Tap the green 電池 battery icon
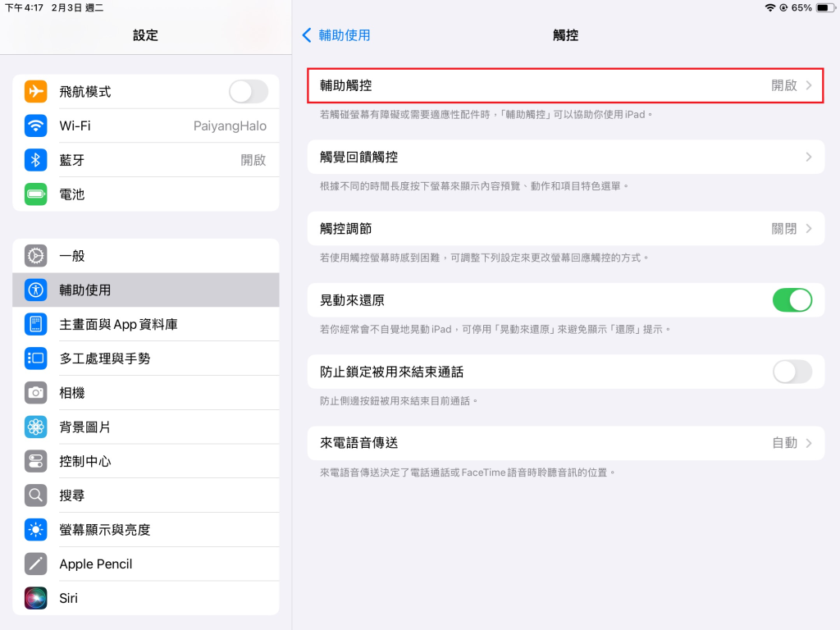This screenshot has width=840, height=630. pos(35,194)
